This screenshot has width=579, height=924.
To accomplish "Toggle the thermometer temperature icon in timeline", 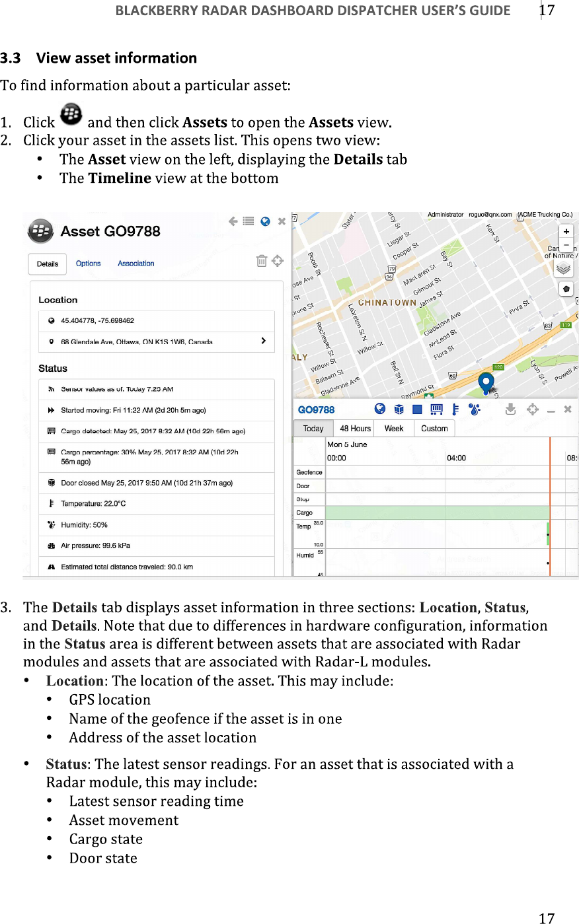I will (x=455, y=409).
